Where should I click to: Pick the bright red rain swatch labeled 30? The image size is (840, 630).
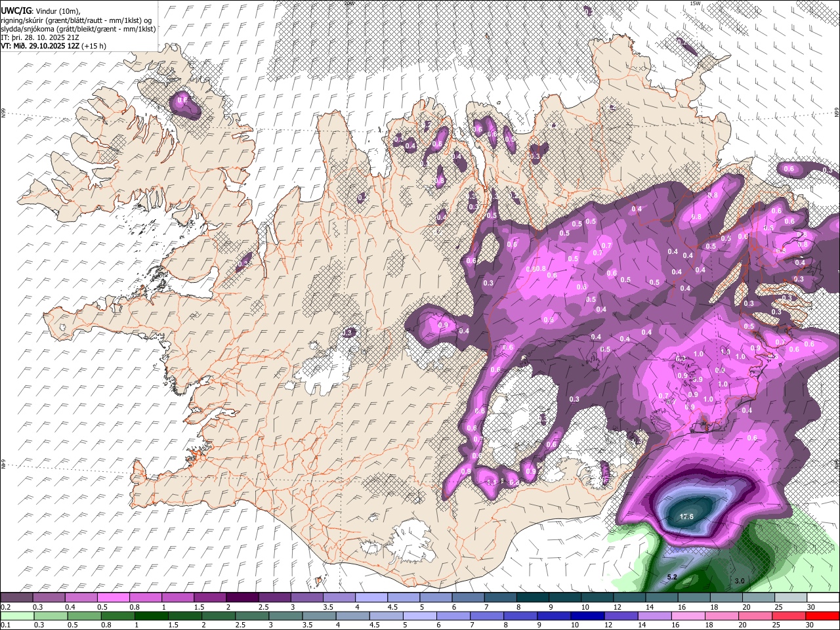[x=822, y=616]
